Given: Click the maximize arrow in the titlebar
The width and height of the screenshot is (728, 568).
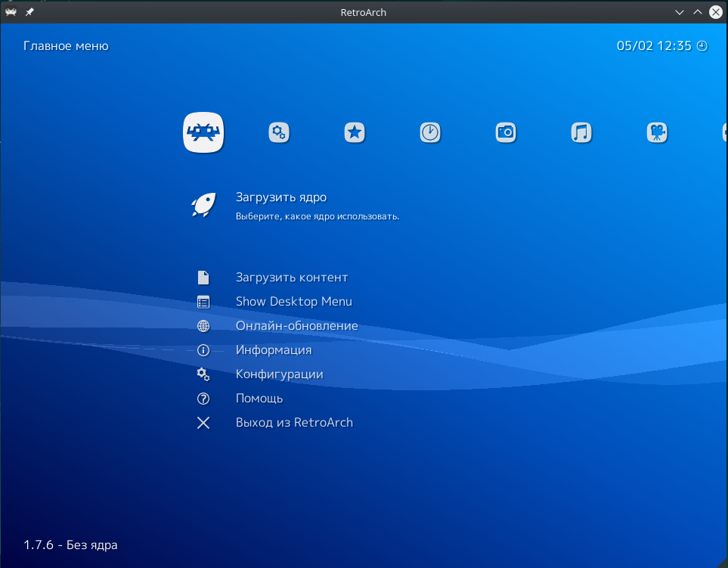Looking at the screenshot, I should pos(697,12).
